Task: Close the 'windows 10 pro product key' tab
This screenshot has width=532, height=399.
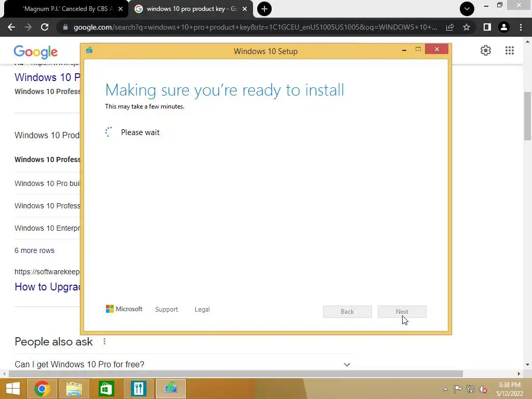Action: click(x=245, y=9)
